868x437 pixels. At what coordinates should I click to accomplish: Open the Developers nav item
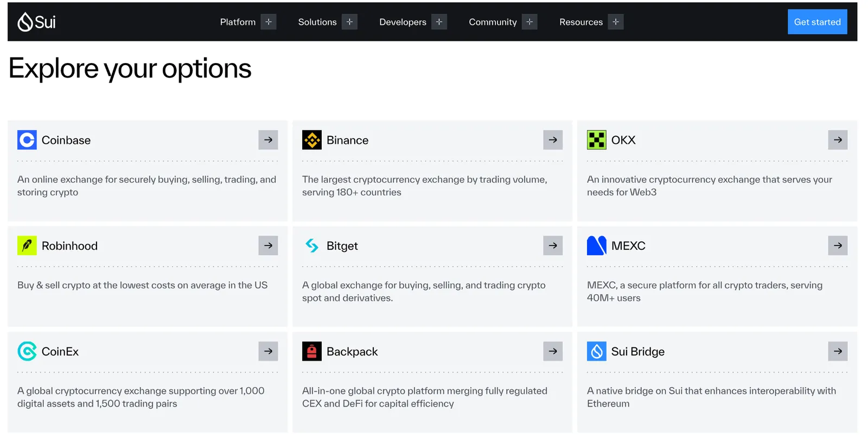[403, 22]
